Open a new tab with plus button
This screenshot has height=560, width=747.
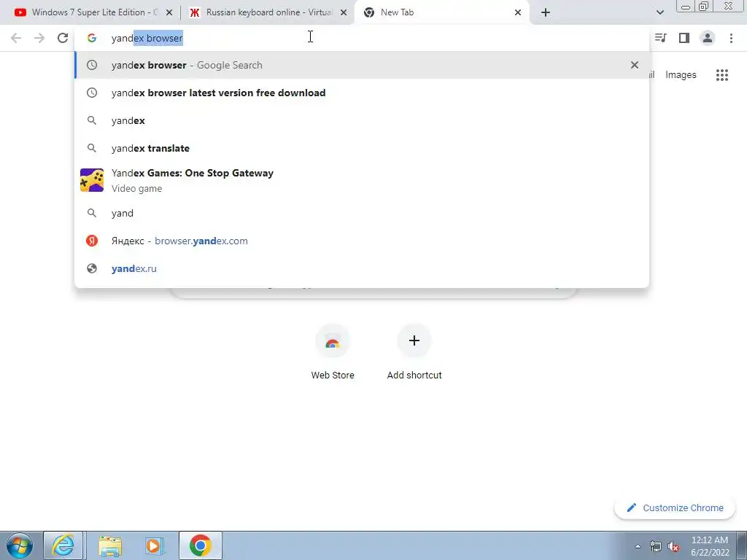coord(546,12)
